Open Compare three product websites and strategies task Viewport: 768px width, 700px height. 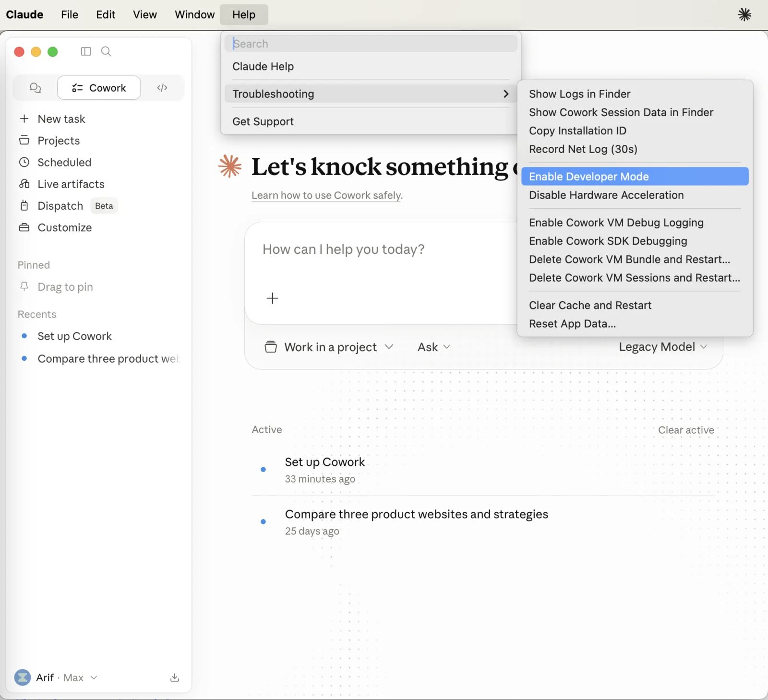click(484, 522)
